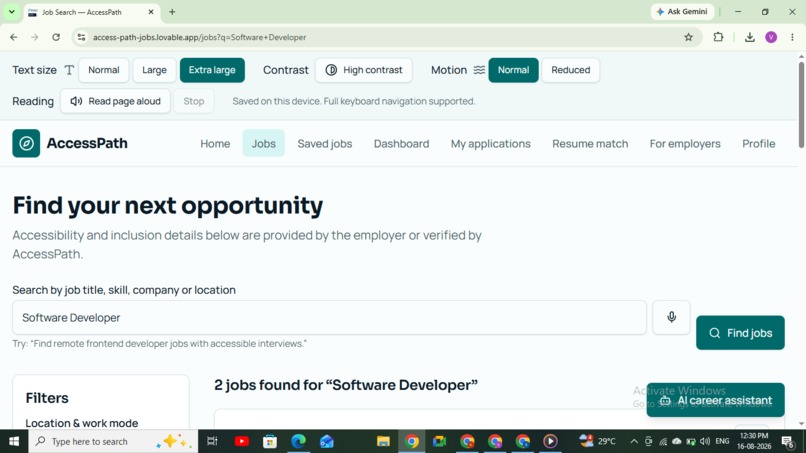Image resolution: width=806 pixels, height=453 pixels.
Task: Click the Ask Gemini button
Action: click(x=683, y=12)
